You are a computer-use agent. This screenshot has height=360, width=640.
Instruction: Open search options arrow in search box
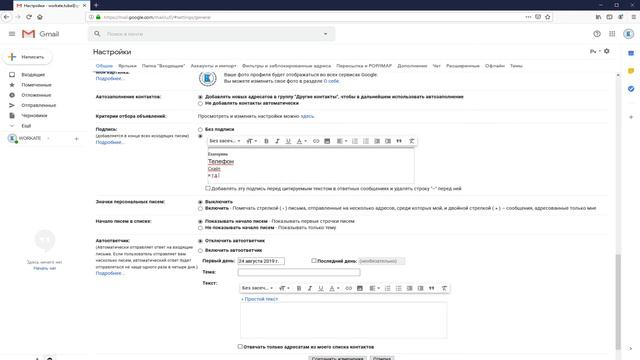point(325,34)
